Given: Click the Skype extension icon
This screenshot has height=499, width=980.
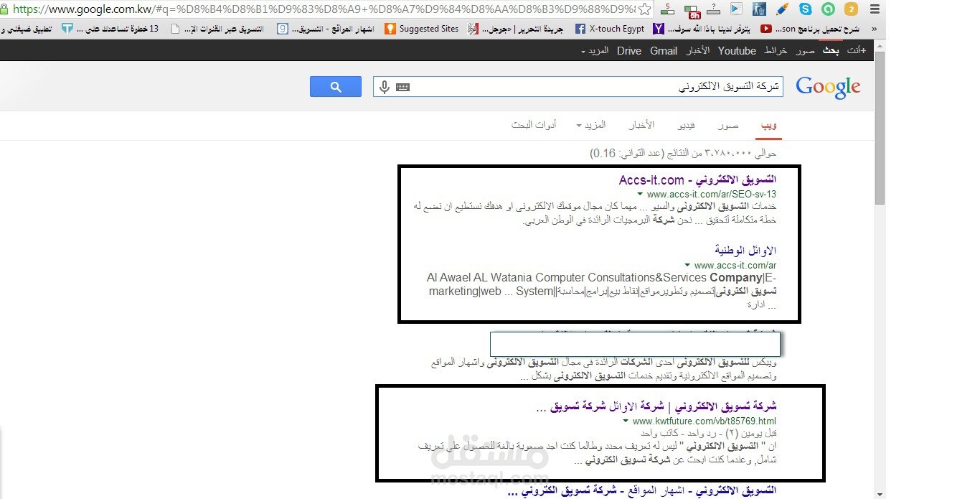Looking at the screenshot, I should 806,9.
